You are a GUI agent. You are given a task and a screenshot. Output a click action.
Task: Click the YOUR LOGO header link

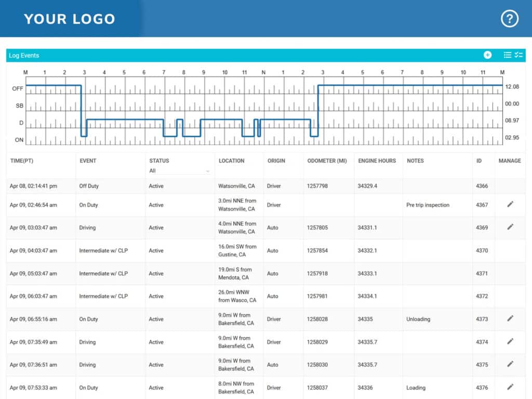tap(69, 19)
